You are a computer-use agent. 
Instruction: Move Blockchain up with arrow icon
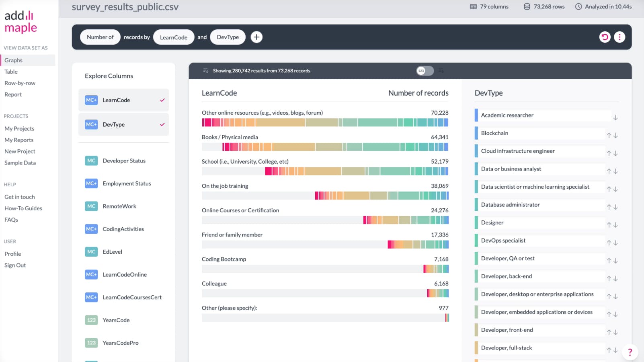point(609,136)
